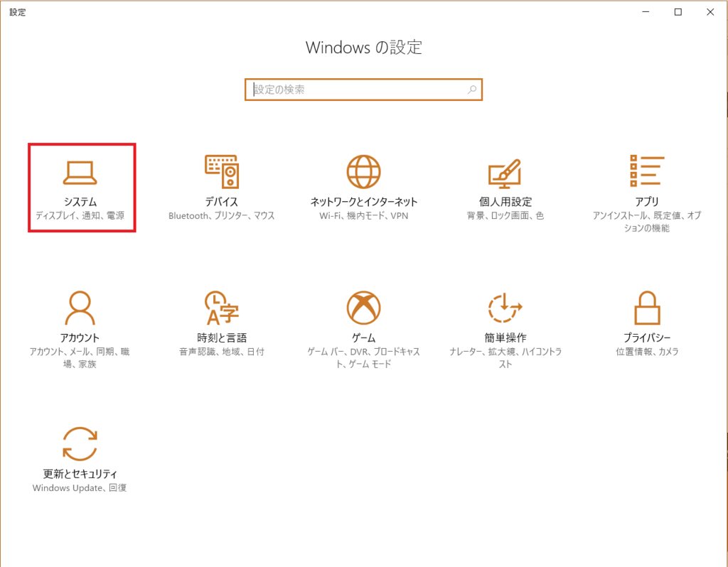Image resolution: width=728 pixels, height=567 pixels.
Task: Open the デバイス keyboard and speaker icon
Action: [x=222, y=172]
